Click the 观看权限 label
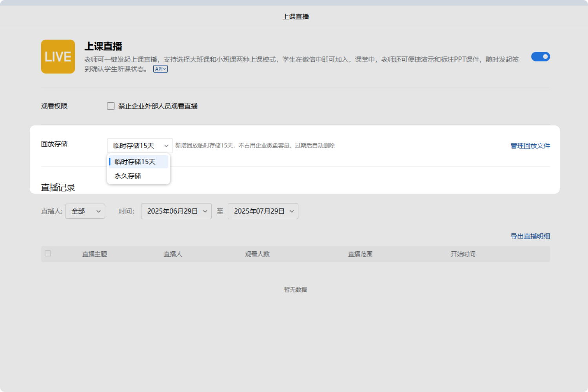Viewport: 588px width, 392px height. tap(54, 106)
